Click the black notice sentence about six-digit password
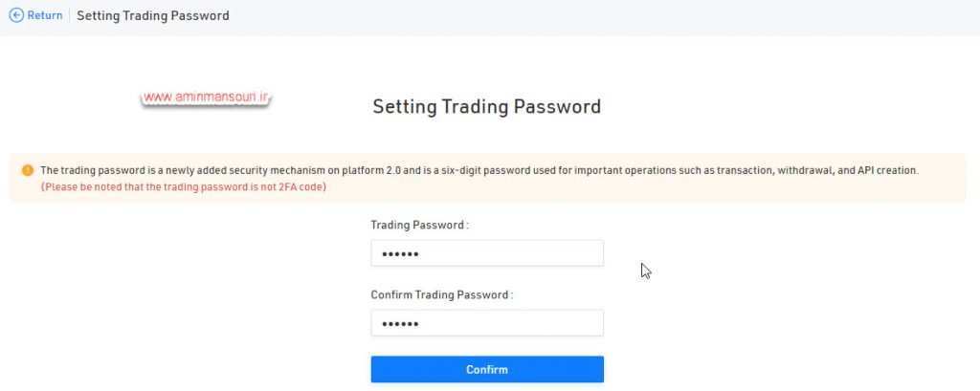The height and width of the screenshot is (391, 980). click(x=479, y=170)
